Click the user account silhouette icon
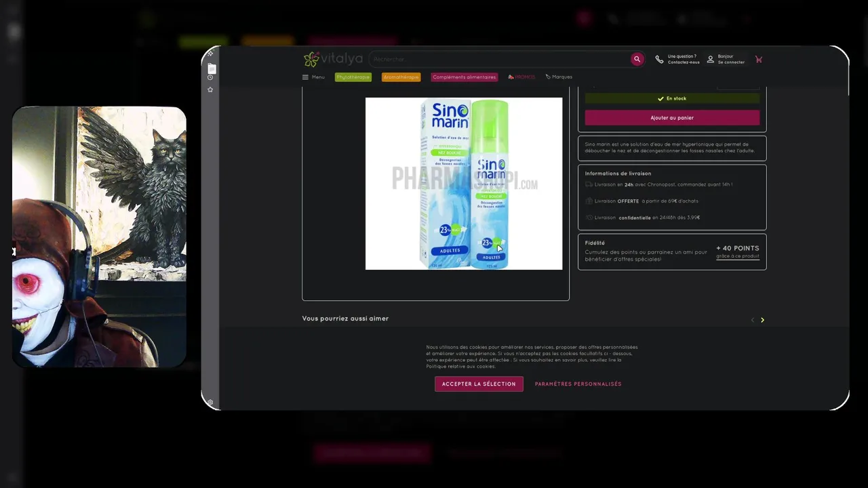Screen dimensions: 868x488 [x=711, y=59]
